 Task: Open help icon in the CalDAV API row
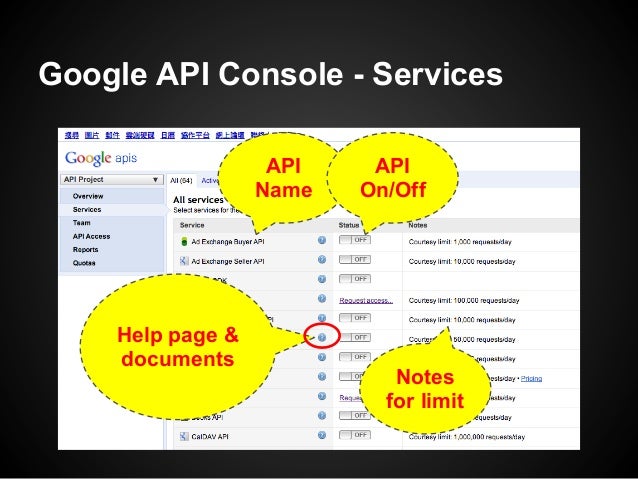click(x=322, y=435)
